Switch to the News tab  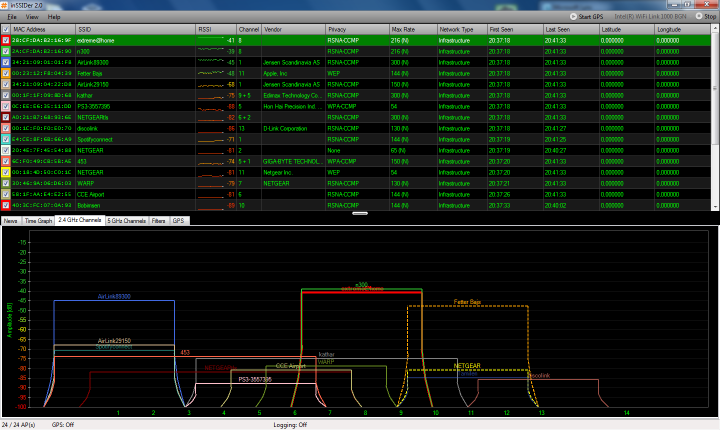[11, 221]
